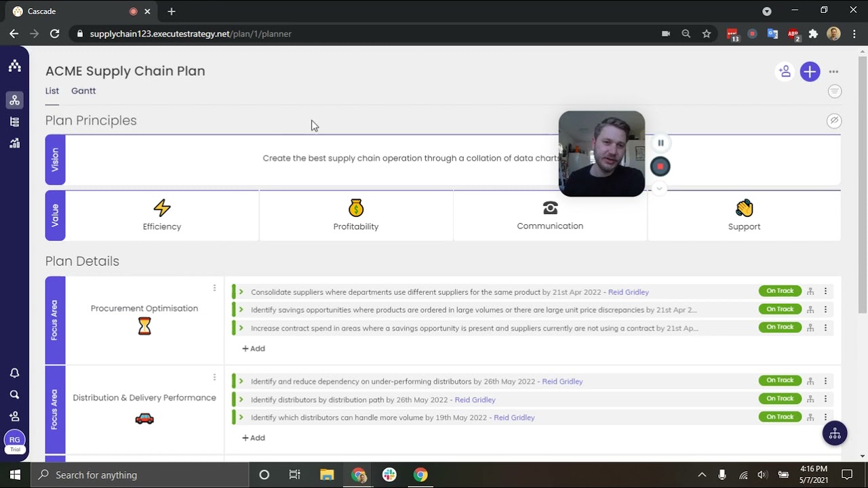
Task: Open the Cascade logo home icon in sidebar
Action: (x=14, y=66)
